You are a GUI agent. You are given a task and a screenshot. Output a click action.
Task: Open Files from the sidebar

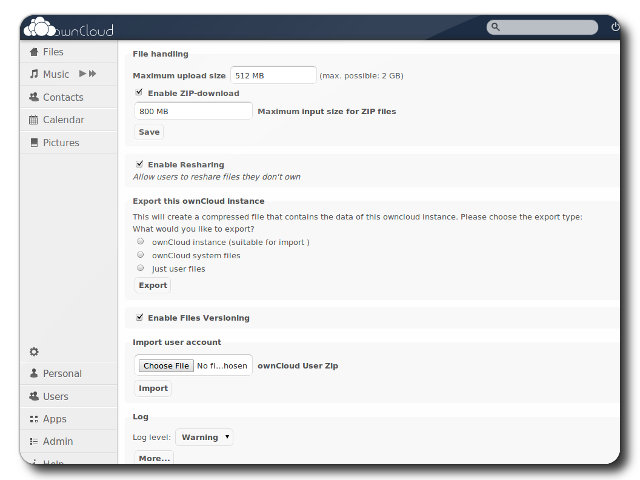point(52,51)
